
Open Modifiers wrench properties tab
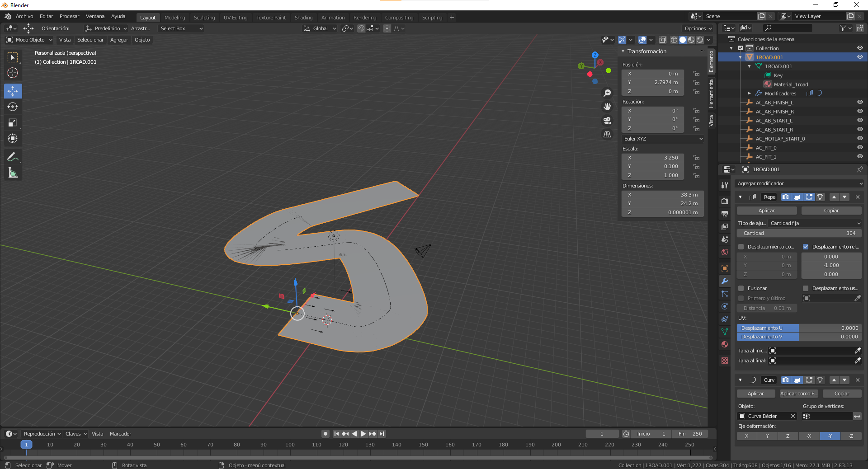[x=725, y=281]
